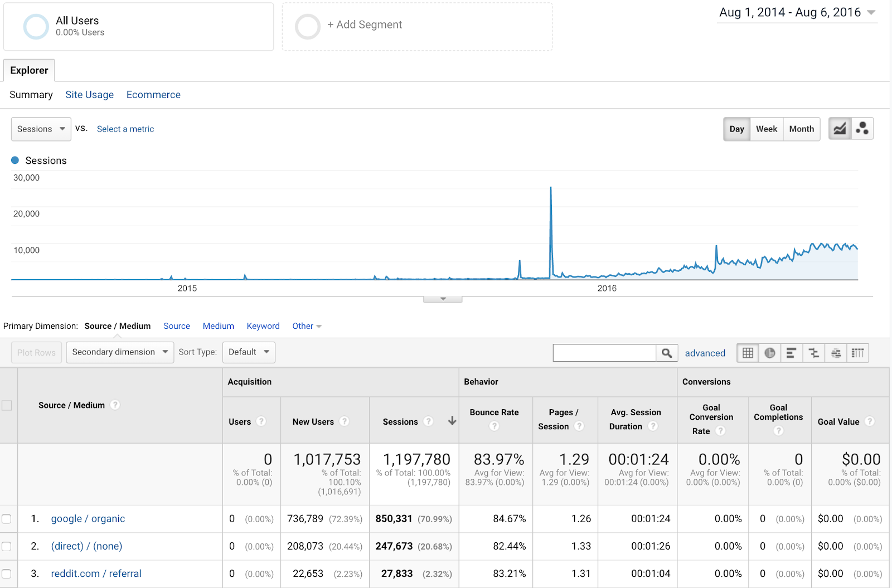Select the pivot table view icon

[x=858, y=353]
